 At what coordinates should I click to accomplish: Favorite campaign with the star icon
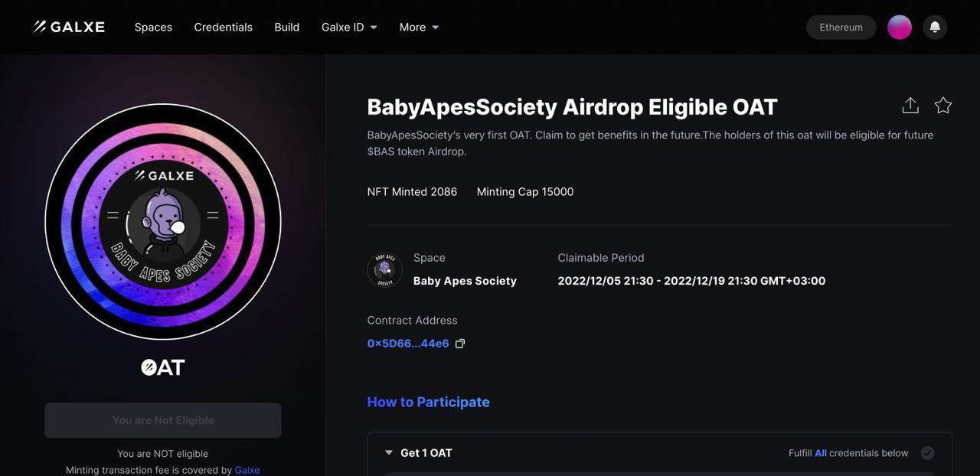click(943, 106)
